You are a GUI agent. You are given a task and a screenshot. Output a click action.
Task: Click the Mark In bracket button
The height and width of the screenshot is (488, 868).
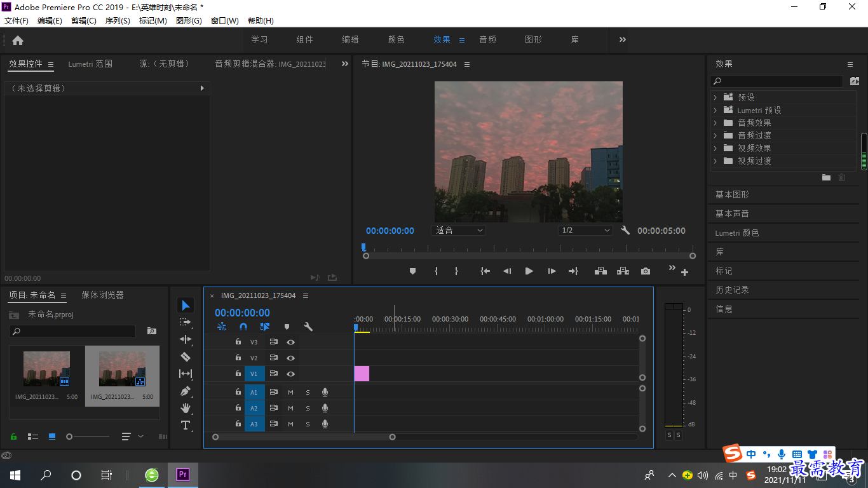[436, 271]
